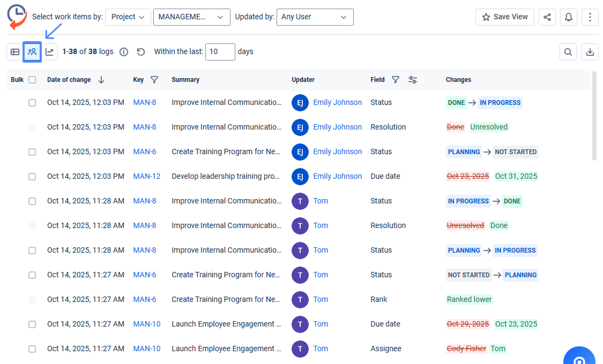The width and height of the screenshot is (603, 364).
Task: Select the MAN-12 Due date row checkbox
Action: pyautogui.click(x=32, y=177)
